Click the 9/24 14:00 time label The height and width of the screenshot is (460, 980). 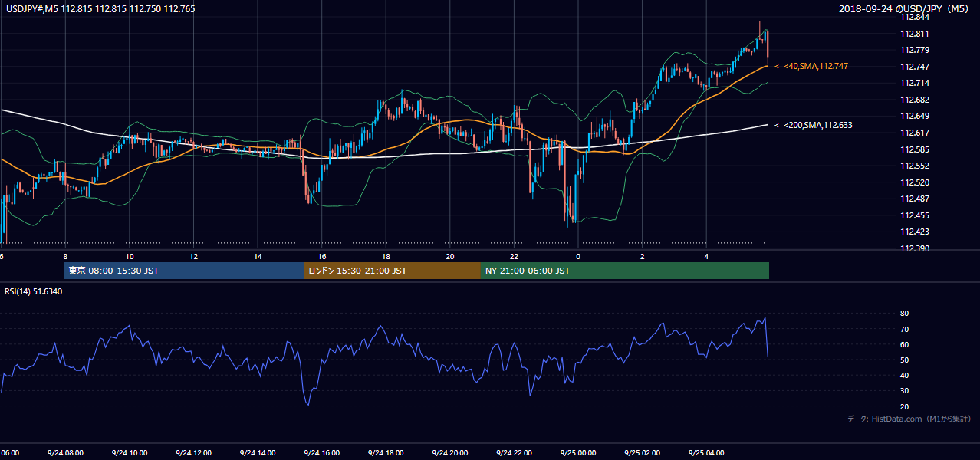pyautogui.click(x=257, y=452)
